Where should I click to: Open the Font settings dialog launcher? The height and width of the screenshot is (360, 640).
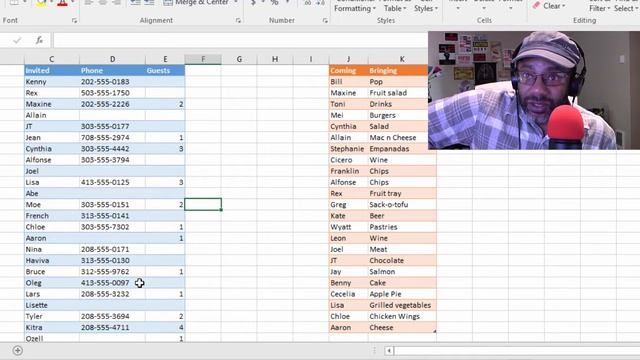[x=74, y=20]
